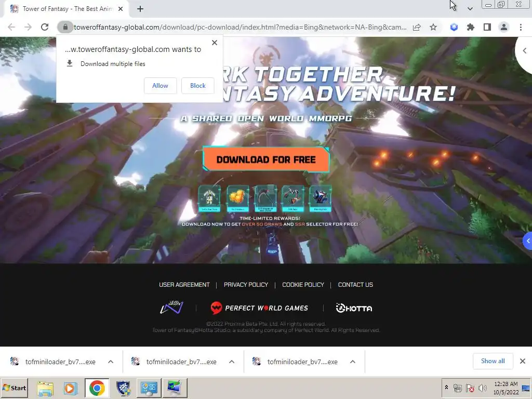Click the first reward thumbnail (robot figure)
Screen dimensions: 532x399
pyautogui.click(x=209, y=198)
